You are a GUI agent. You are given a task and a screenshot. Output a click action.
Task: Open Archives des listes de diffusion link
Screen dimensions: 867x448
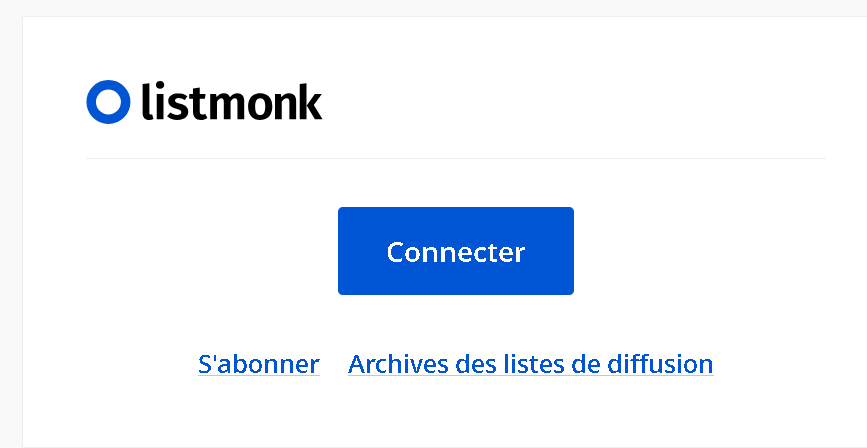pyautogui.click(x=530, y=364)
